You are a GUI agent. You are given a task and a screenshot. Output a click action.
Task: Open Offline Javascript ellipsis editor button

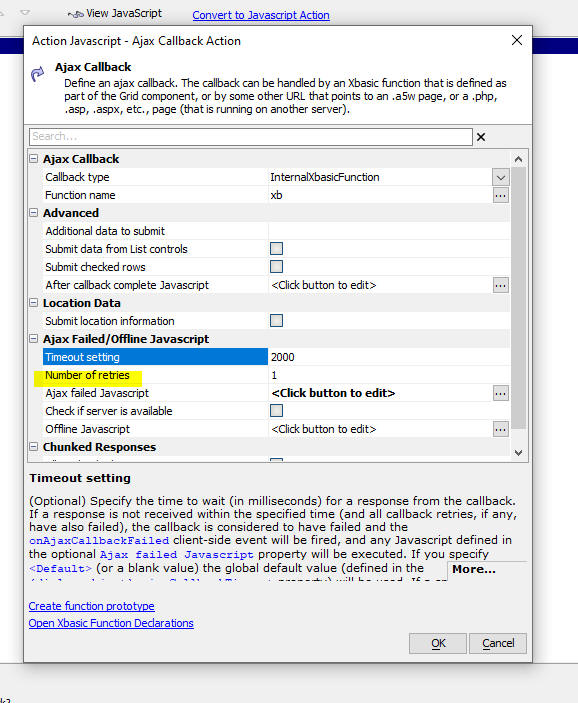coord(500,429)
